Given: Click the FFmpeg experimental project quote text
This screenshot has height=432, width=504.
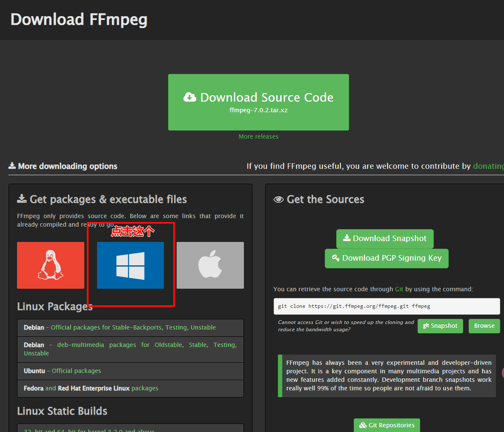Looking at the screenshot, I should click(x=389, y=375).
